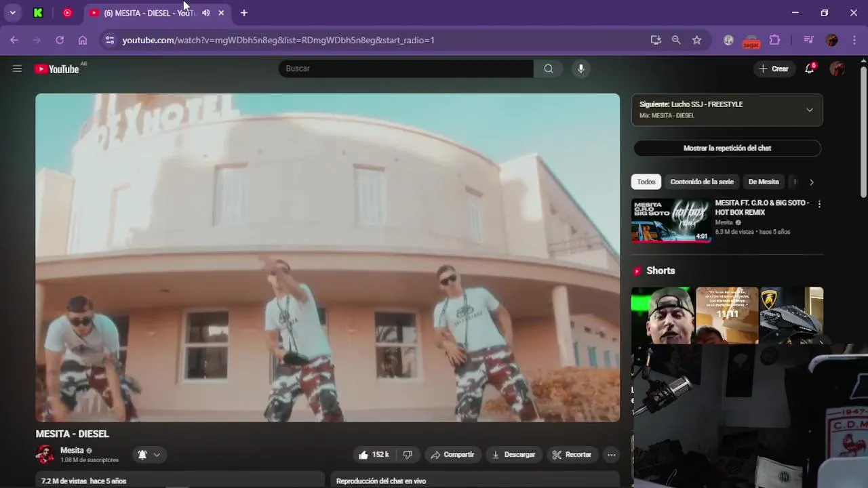Click the 'Compartir' button
868x488 pixels.
452,455
